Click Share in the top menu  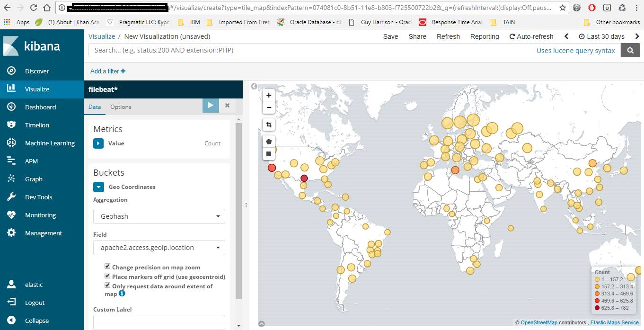click(417, 36)
